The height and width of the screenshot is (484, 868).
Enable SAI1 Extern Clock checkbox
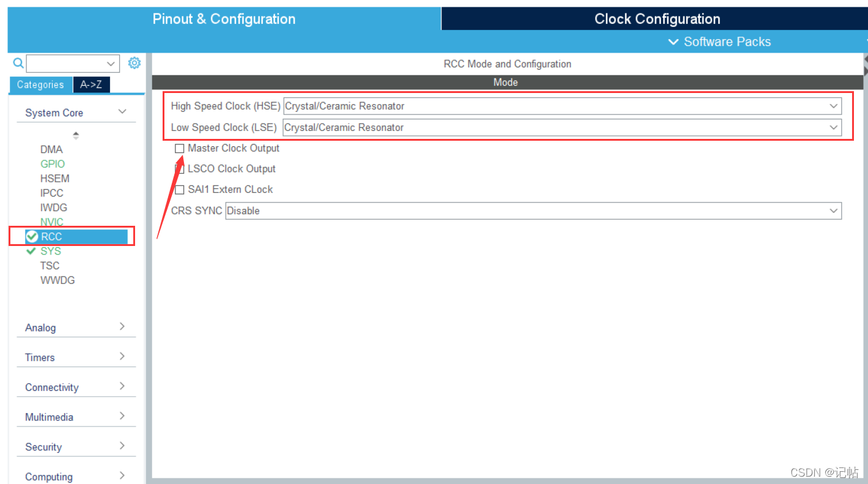click(x=180, y=190)
